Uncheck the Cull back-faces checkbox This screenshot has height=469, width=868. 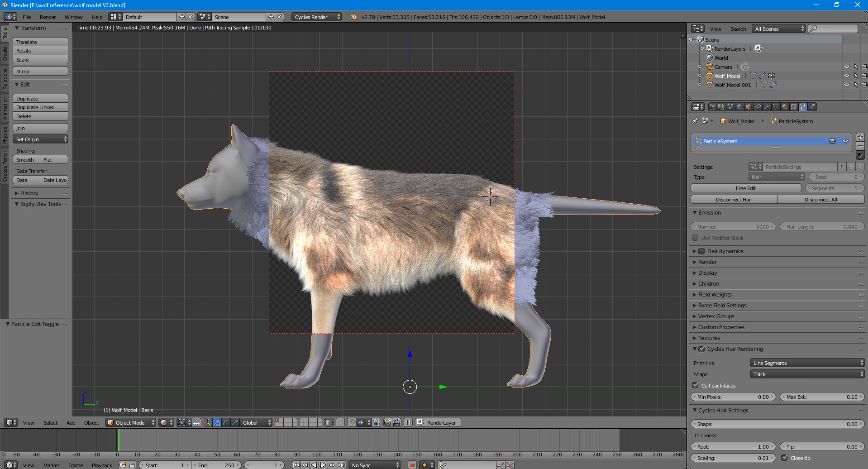click(x=696, y=385)
